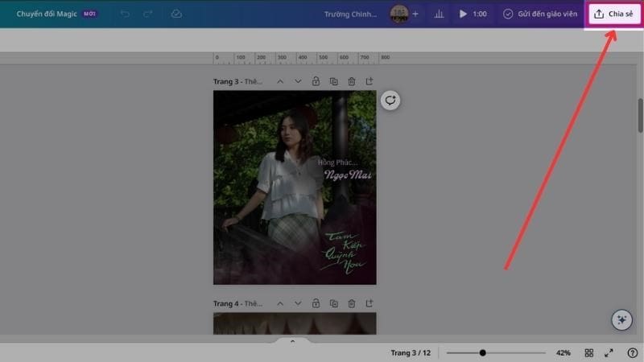
Task: Click the zoom slider handle
Action: (x=482, y=352)
